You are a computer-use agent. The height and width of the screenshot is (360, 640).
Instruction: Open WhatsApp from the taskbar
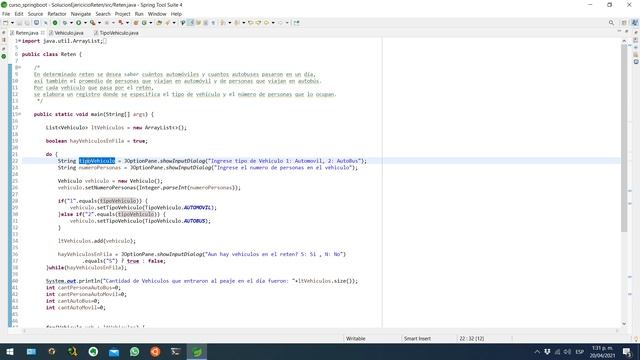[134, 351]
